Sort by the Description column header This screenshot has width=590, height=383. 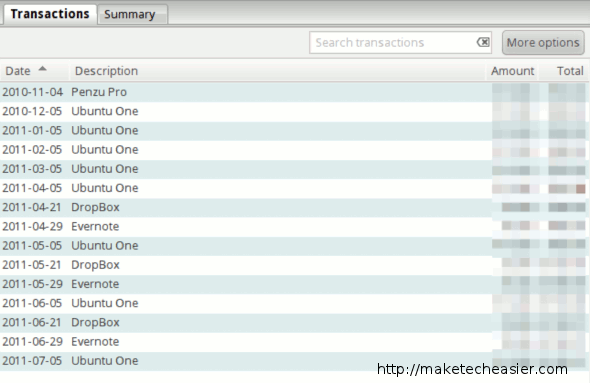(277, 71)
